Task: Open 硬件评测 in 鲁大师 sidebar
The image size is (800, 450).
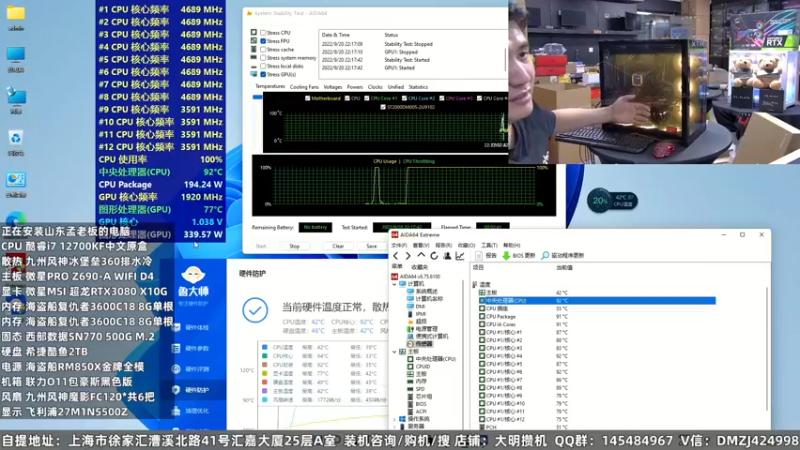Action: point(192,369)
